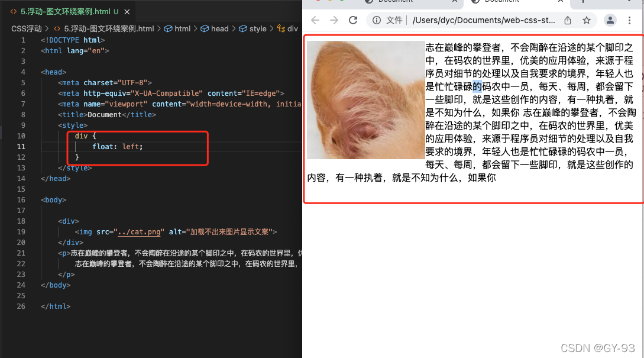Click the closing </body> tag line
Screen dimensions: 644x358
(56, 285)
